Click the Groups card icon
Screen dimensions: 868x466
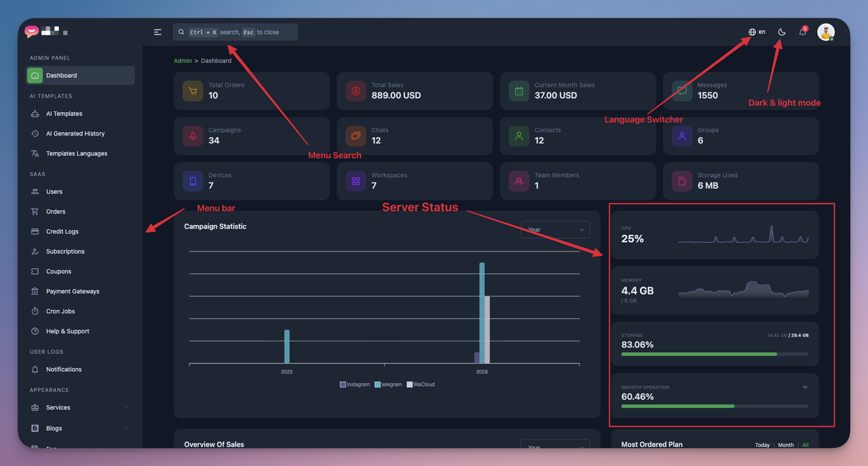pos(681,136)
